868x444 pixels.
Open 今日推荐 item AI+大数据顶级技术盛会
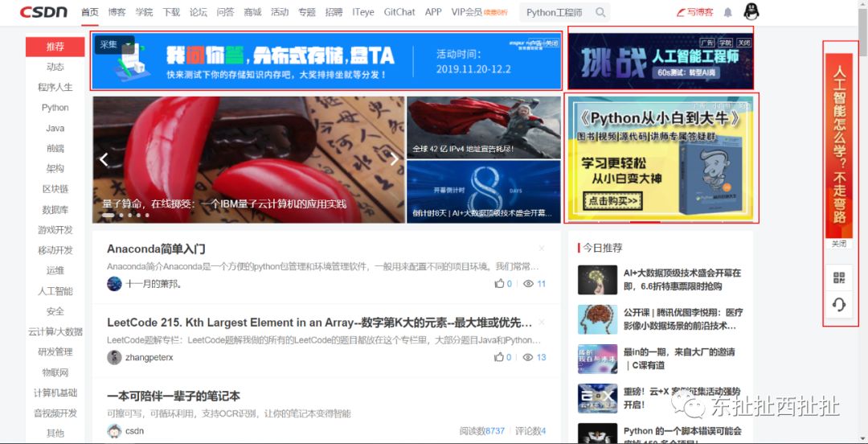(682, 279)
